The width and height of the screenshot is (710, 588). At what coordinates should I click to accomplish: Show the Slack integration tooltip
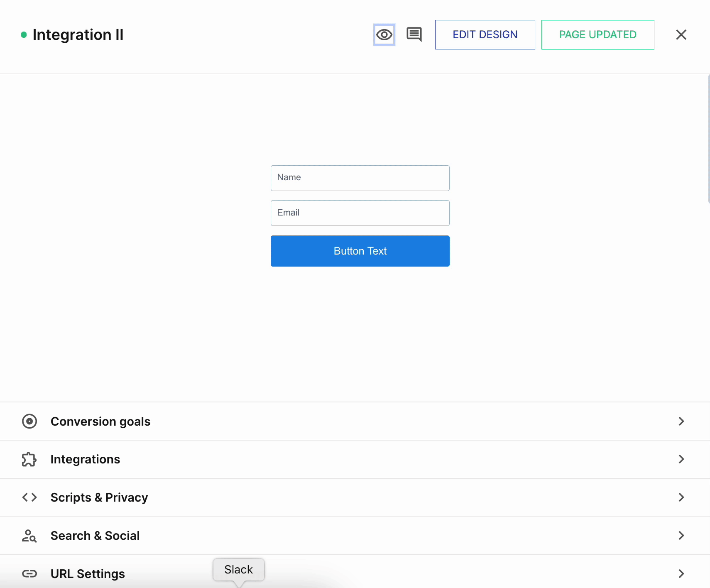[238, 569]
